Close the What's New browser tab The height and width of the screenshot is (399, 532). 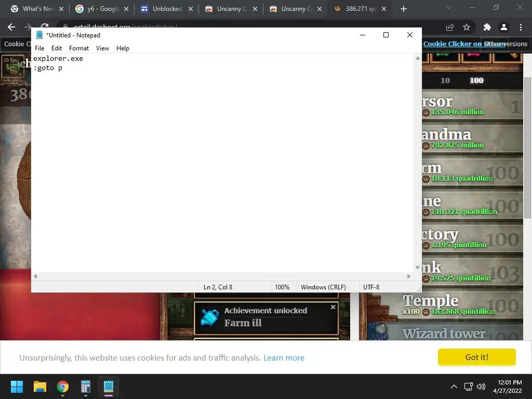(61, 9)
